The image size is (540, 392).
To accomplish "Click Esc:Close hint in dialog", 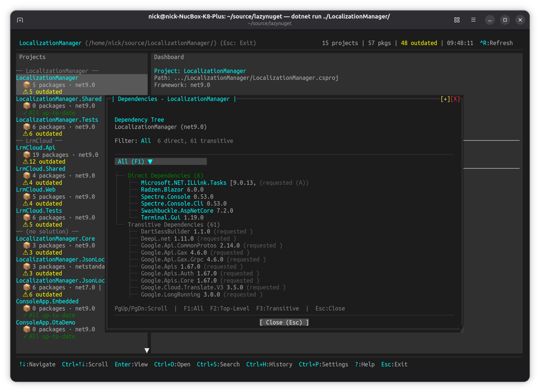I will coord(330,309).
